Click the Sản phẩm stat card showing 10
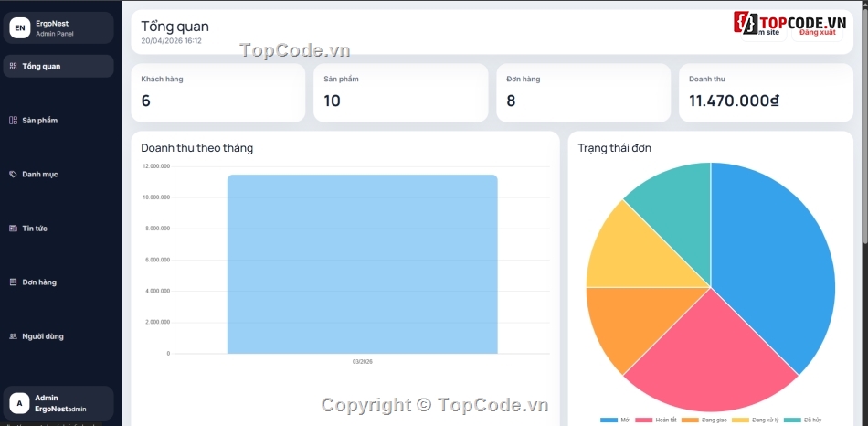 click(x=401, y=92)
